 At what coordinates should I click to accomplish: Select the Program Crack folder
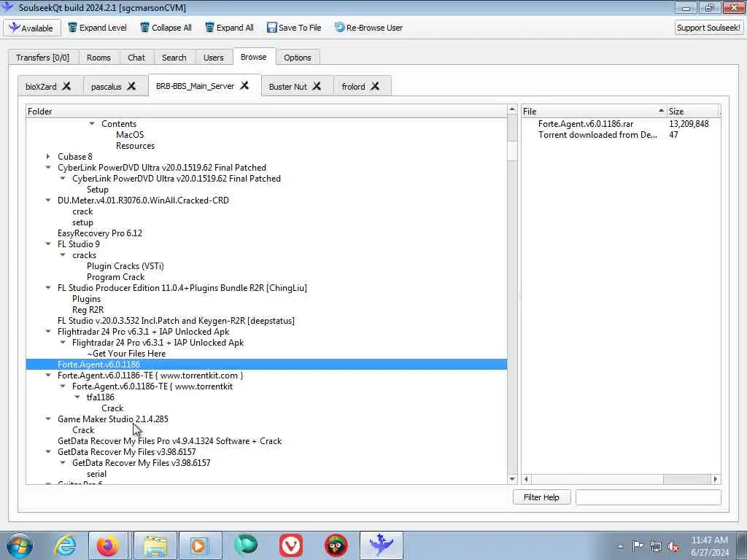pos(115,277)
